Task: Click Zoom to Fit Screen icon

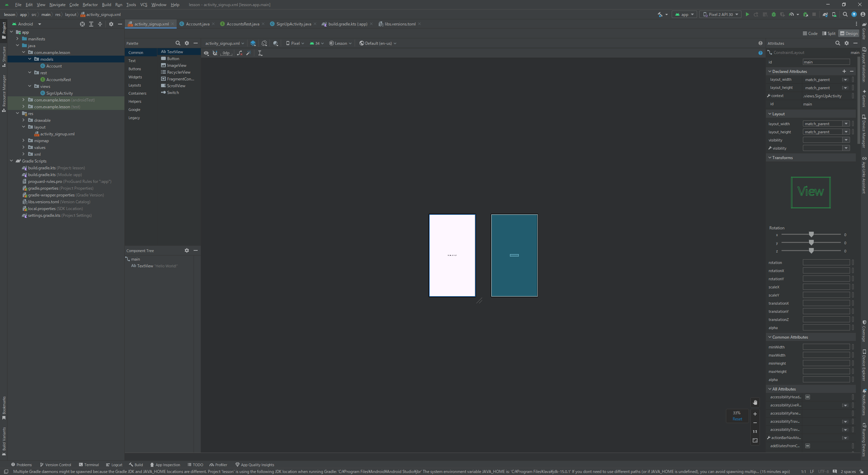Action: coord(755,440)
